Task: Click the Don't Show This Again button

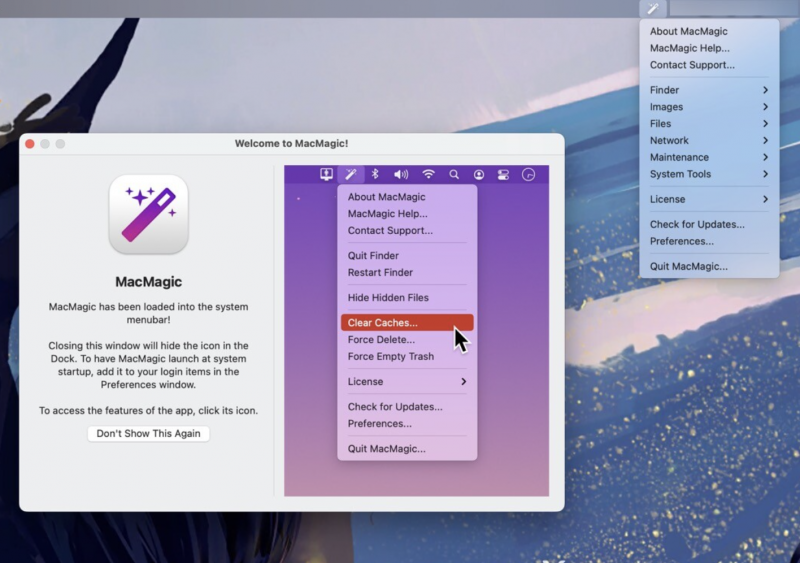Action: pyautogui.click(x=148, y=433)
